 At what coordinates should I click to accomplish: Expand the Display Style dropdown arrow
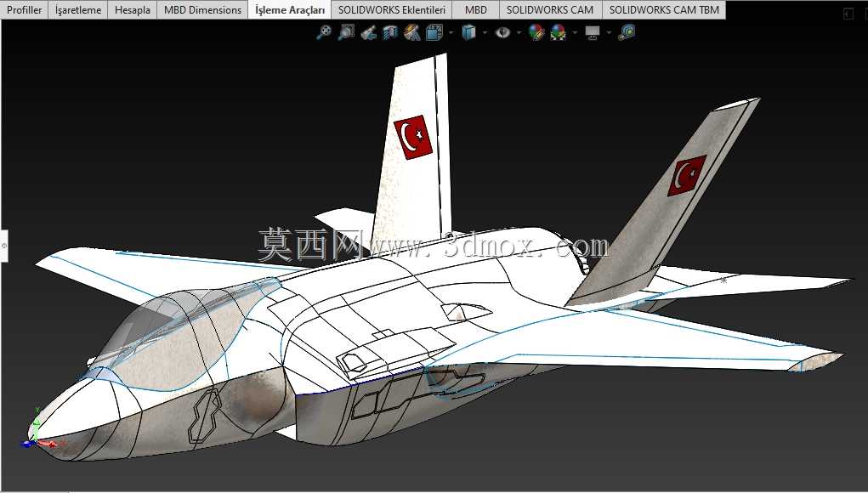[485, 32]
